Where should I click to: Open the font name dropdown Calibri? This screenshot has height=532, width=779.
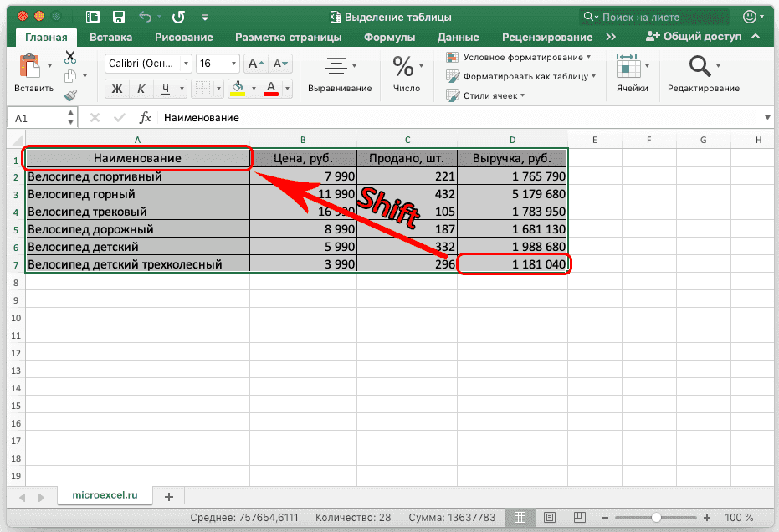tap(147, 64)
